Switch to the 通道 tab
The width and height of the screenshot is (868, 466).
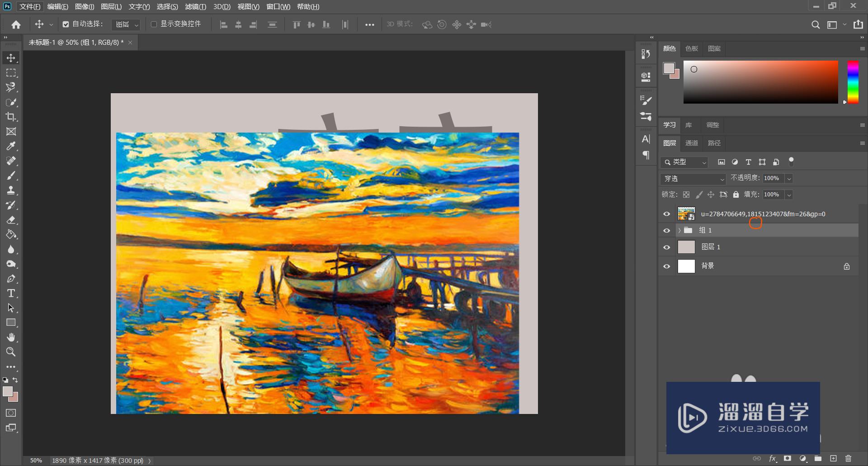(x=692, y=143)
